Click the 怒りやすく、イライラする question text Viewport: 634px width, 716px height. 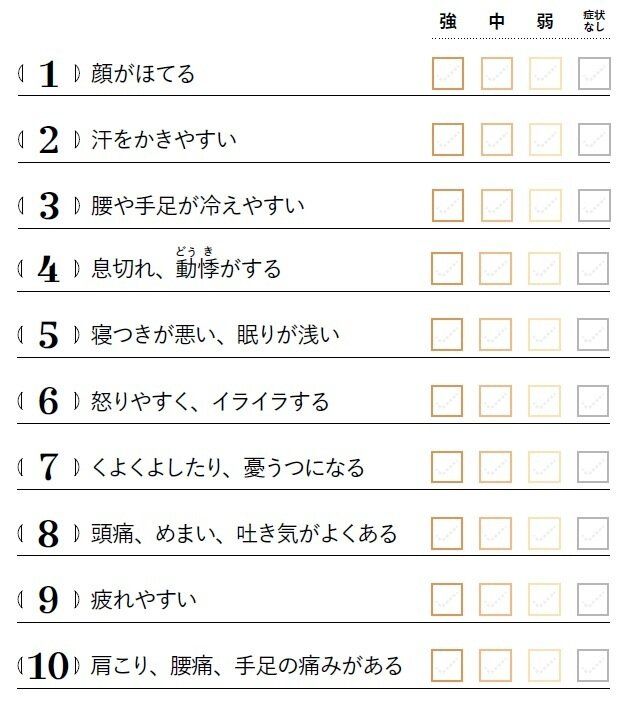(x=210, y=402)
